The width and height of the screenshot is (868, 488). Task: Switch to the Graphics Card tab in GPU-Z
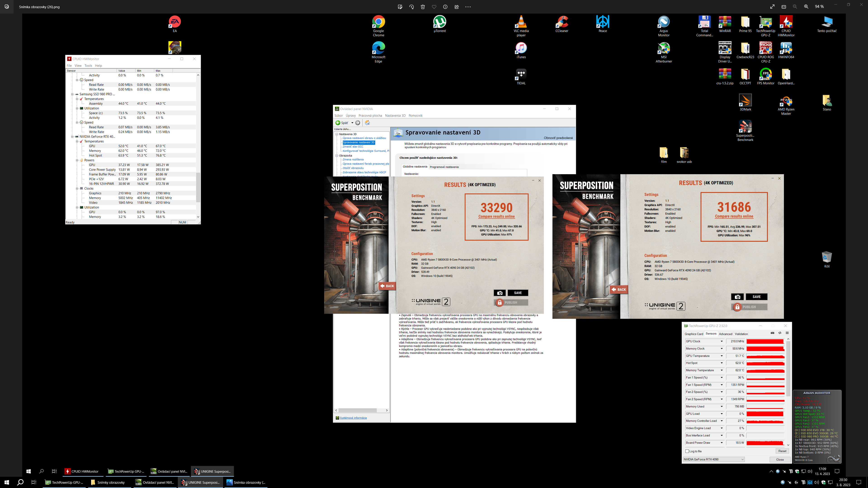694,334
